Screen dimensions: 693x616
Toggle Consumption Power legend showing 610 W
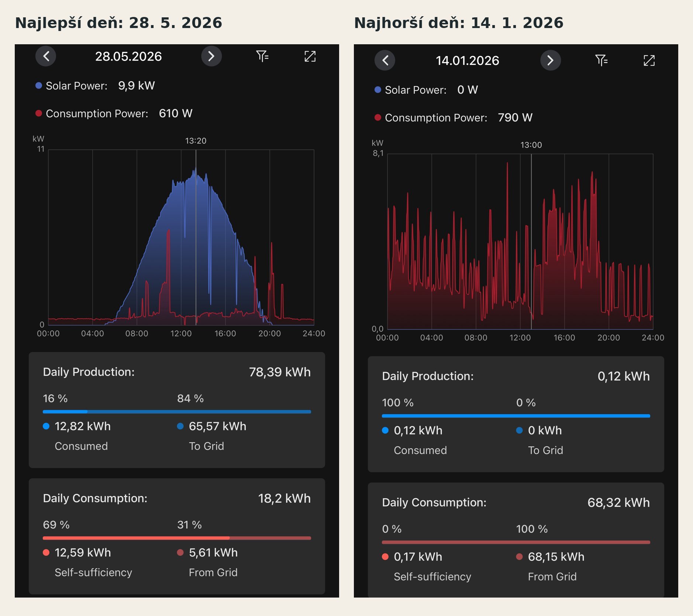pos(114,113)
